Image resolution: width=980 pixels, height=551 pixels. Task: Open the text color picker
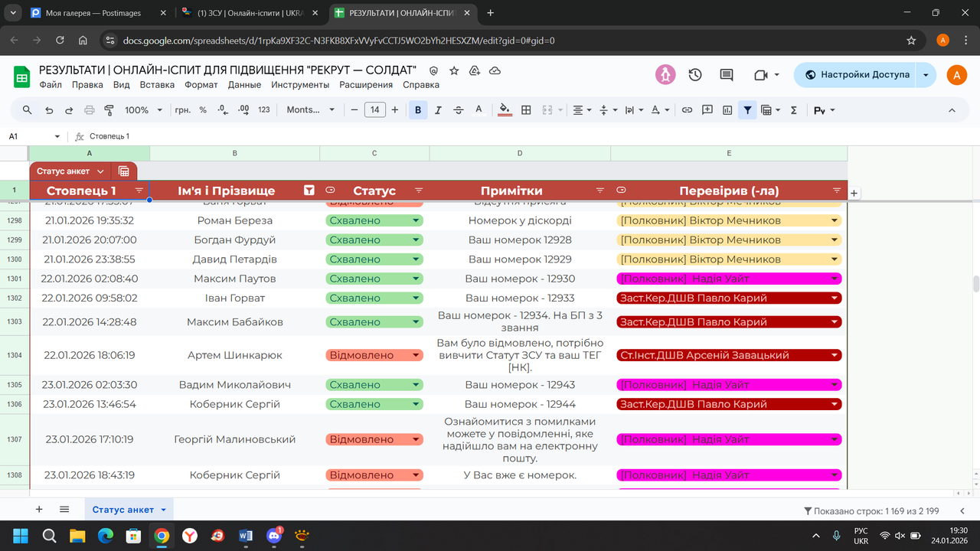click(x=479, y=110)
